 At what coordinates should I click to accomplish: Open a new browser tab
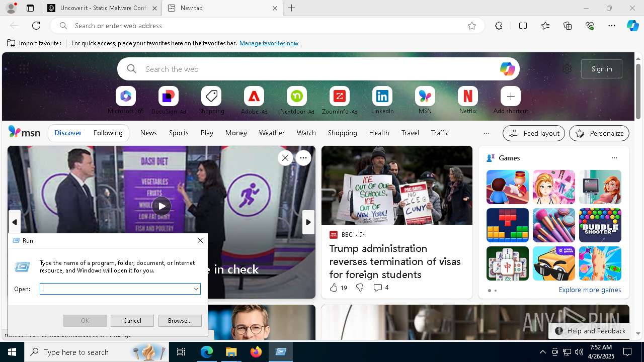click(x=292, y=8)
